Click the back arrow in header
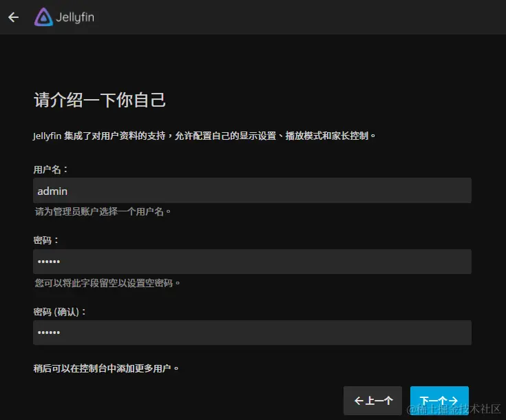Screen dimensions: 506x420 [13, 17]
